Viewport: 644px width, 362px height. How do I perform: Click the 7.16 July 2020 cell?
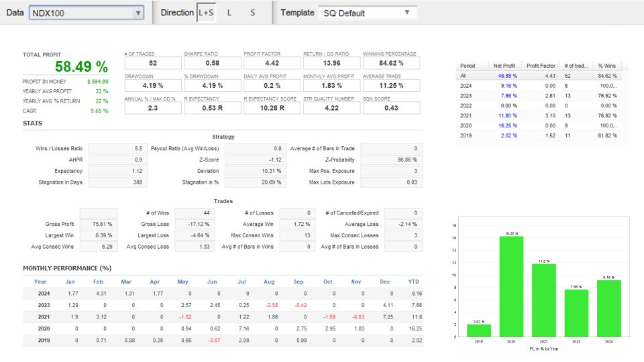pos(244,328)
